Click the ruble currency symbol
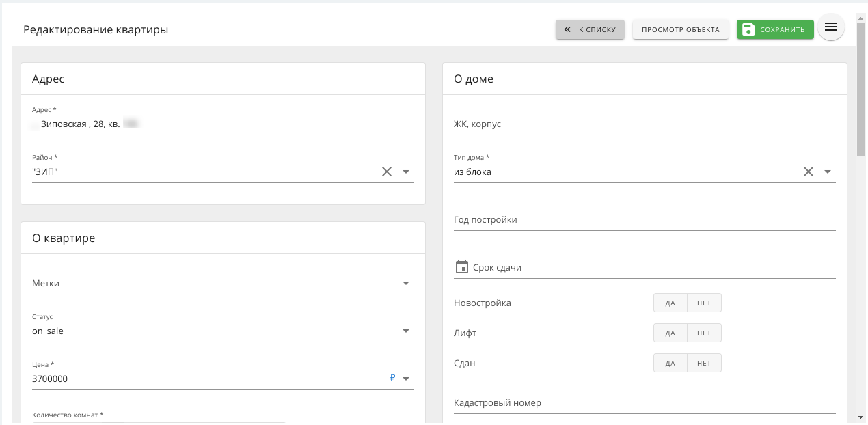Viewport: 868px width, 425px height. (x=392, y=378)
